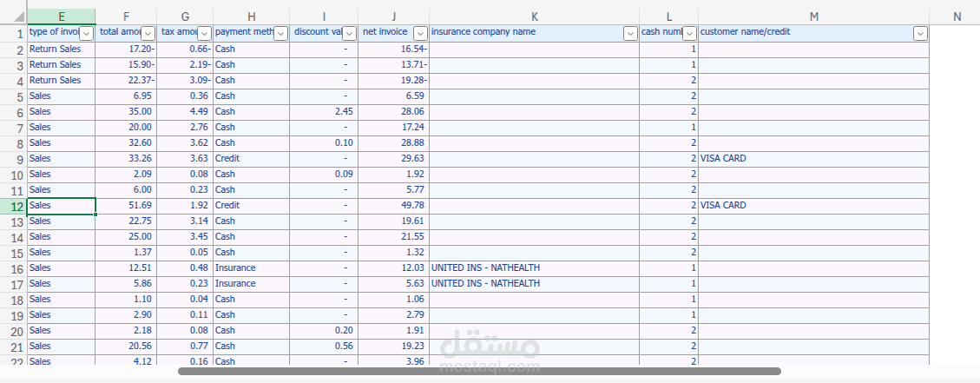Click 'VISA CARD' cell in row 9

pyautogui.click(x=813, y=158)
